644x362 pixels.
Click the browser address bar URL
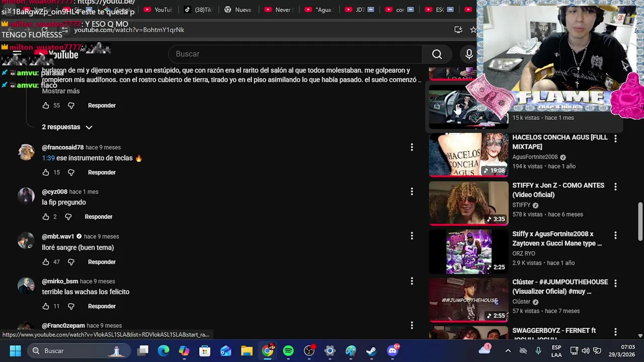coord(129,30)
